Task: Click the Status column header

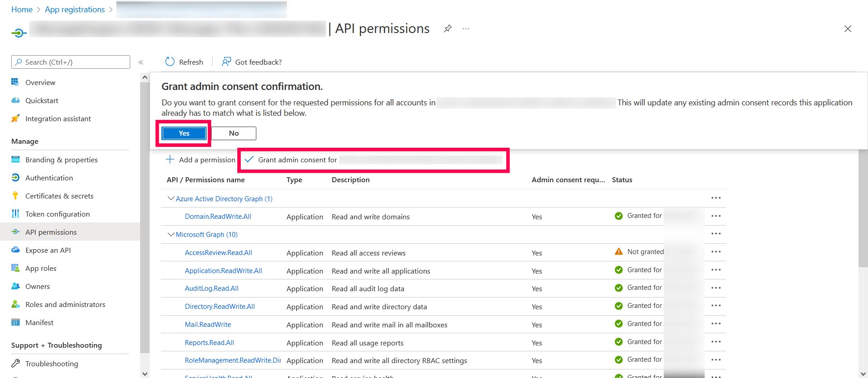Action: pos(622,180)
